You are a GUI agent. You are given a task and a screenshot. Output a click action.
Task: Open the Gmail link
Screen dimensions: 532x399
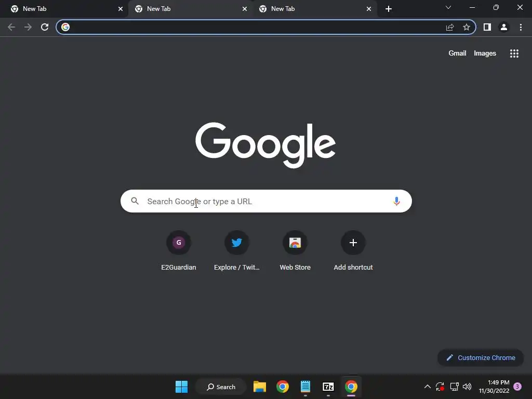[x=457, y=54]
